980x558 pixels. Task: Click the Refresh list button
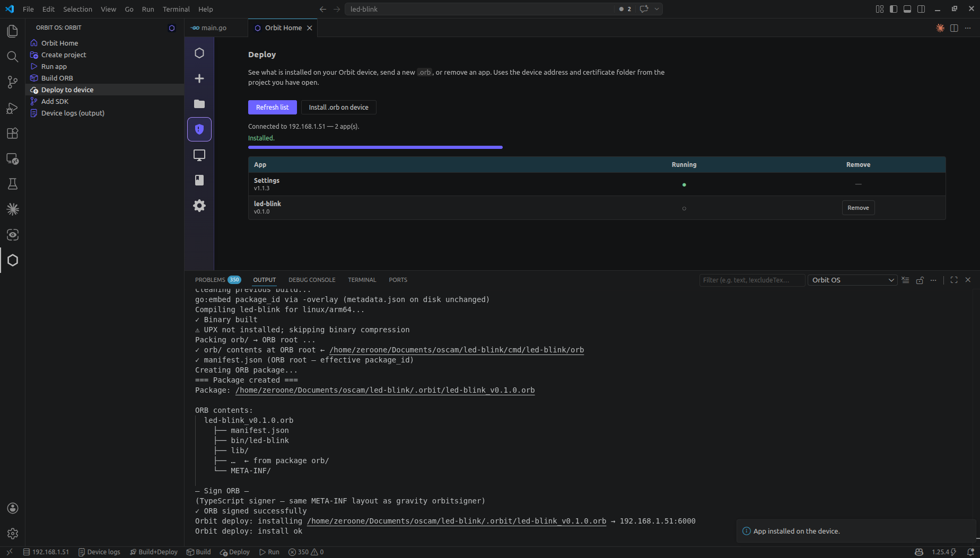272,107
